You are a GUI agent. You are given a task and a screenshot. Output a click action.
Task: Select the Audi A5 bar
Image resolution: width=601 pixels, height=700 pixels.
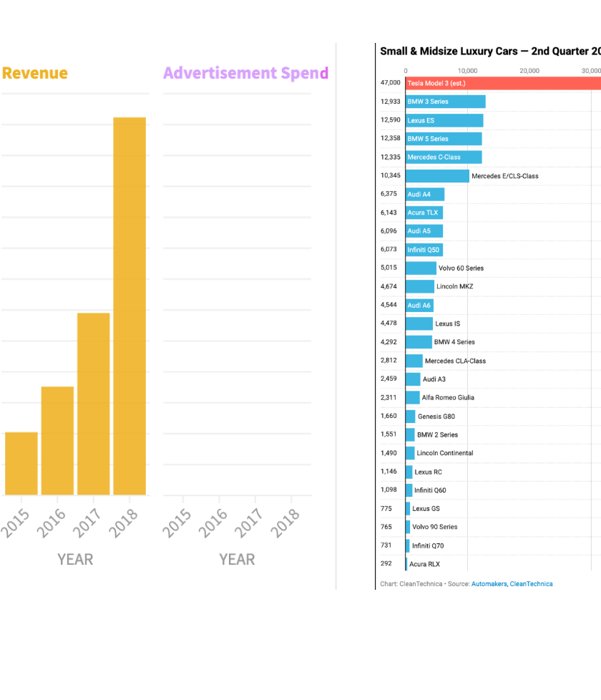[424, 231]
